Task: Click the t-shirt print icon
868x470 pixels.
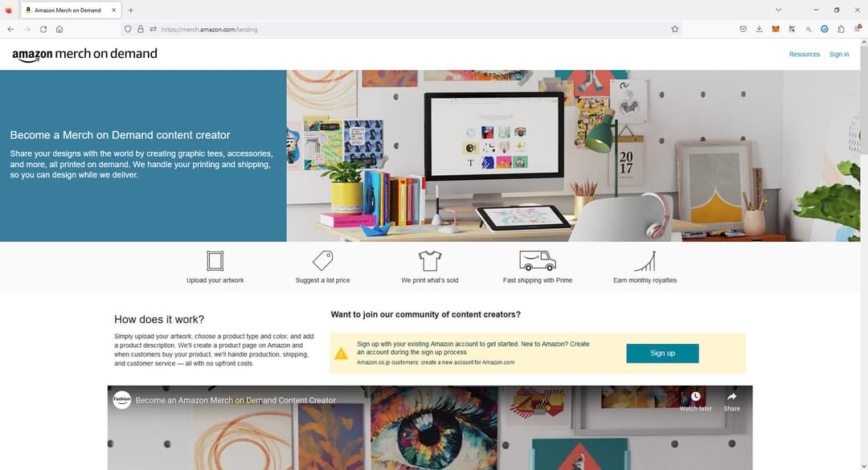Action: click(429, 261)
